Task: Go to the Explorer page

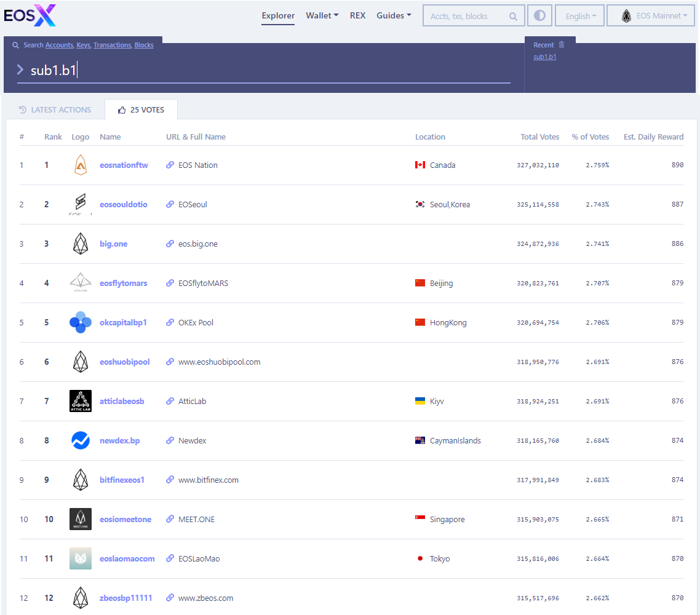Action: pos(278,15)
